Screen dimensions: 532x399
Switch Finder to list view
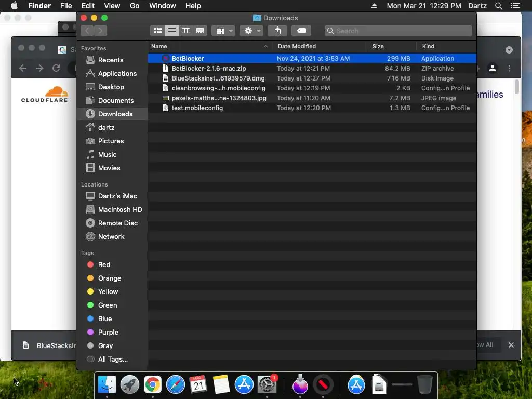(172, 31)
